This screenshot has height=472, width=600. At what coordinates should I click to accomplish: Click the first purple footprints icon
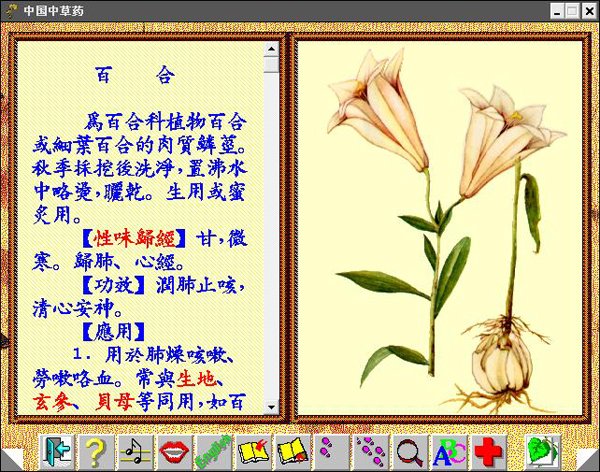point(330,452)
